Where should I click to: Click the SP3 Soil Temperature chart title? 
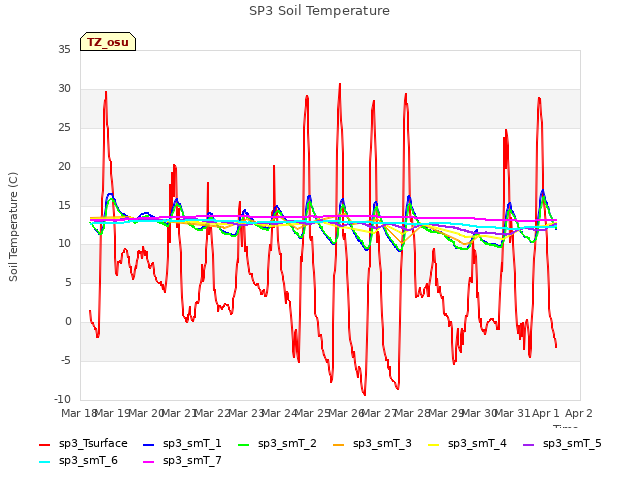point(320,11)
